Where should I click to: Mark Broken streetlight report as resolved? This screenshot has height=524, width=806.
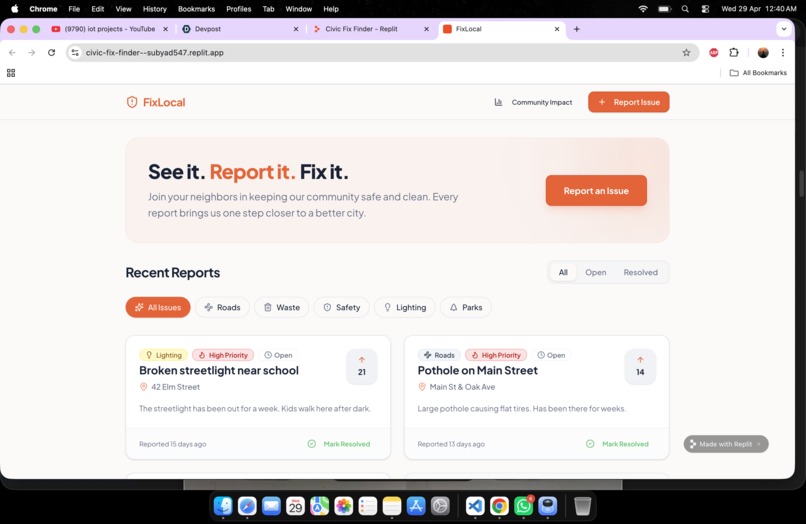pyautogui.click(x=339, y=444)
